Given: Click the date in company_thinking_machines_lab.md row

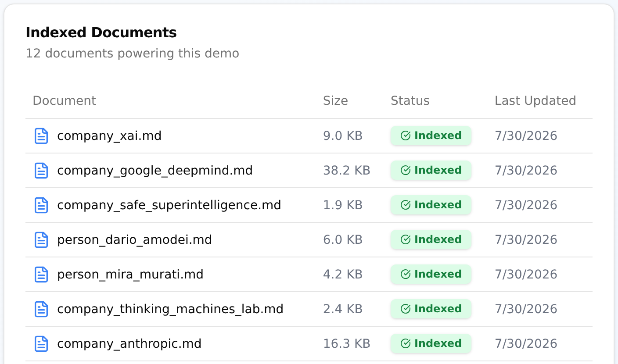Looking at the screenshot, I should click(x=526, y=309).
